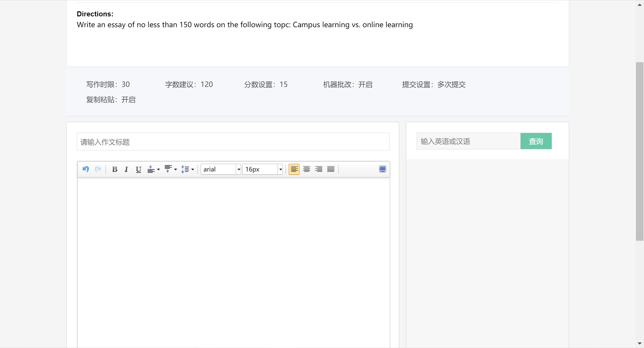Click the green 查询 lookup button
The image size is (644, 348).
point(536,141)
